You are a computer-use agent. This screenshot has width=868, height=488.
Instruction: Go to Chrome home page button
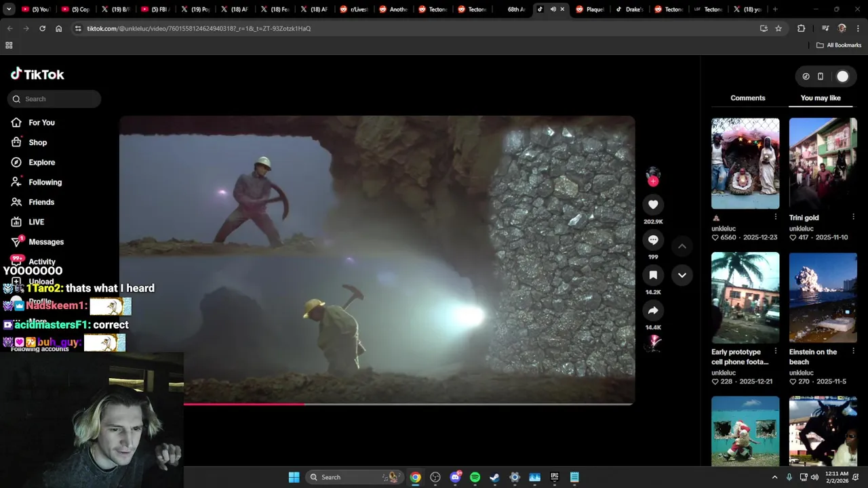(x=59, y=28)
